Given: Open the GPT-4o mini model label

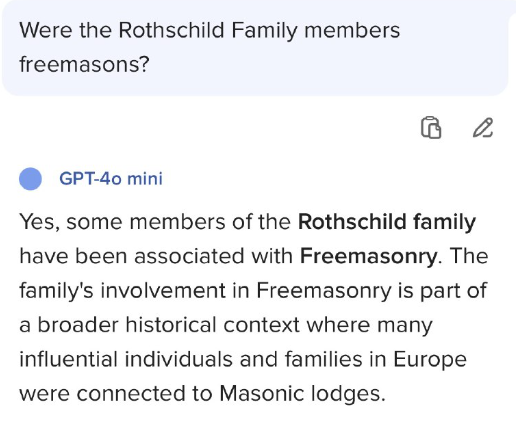Looking at the screenshot, I should pos(111,179).
